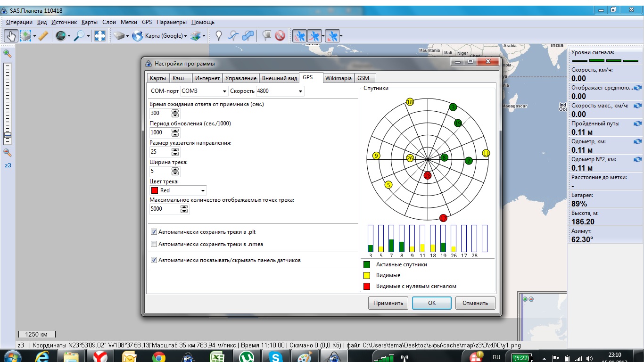The height and width of the screenshot is (362, 644).
Task: Click the red hide-all-marks icon
Action: pos(280,36)
